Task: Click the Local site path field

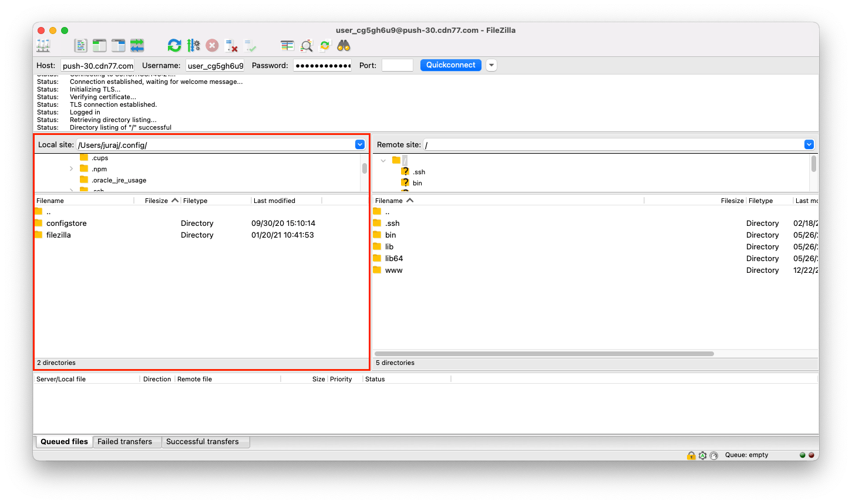Action: tap(215, 144)
